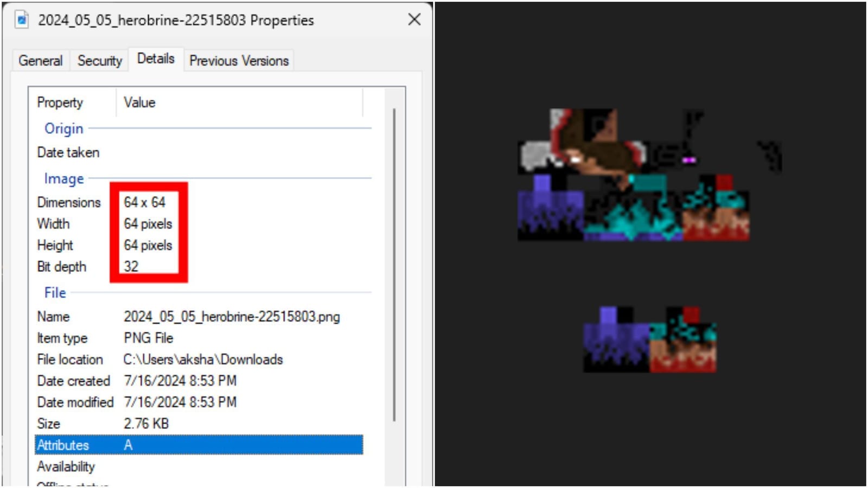The width and height of the screenshot is (868, 488).
Task: Click the Property column header
Action: 60,102
